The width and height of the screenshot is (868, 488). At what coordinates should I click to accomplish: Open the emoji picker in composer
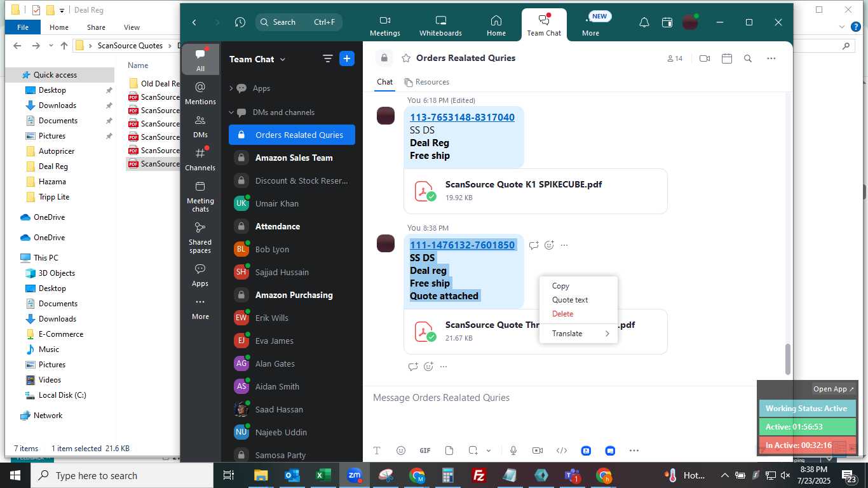coord(401,451)
